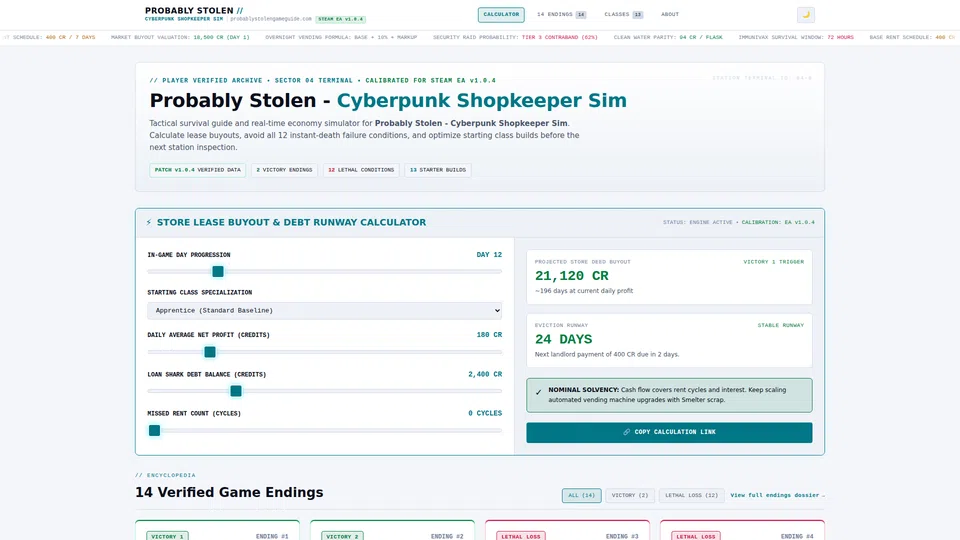Click the Projected Store Deed Buyout card

click(669, 277)
